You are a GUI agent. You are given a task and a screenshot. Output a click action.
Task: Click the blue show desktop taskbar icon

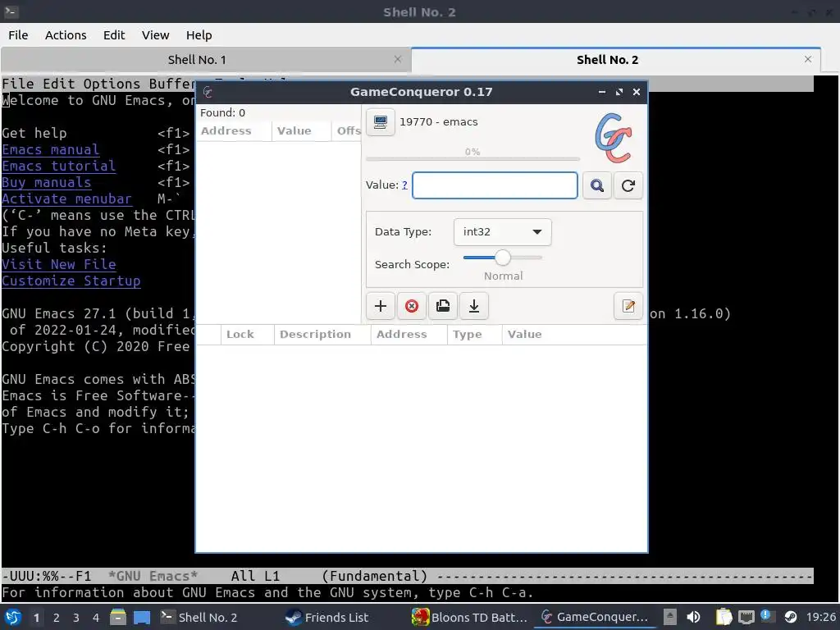pos(142,617)
